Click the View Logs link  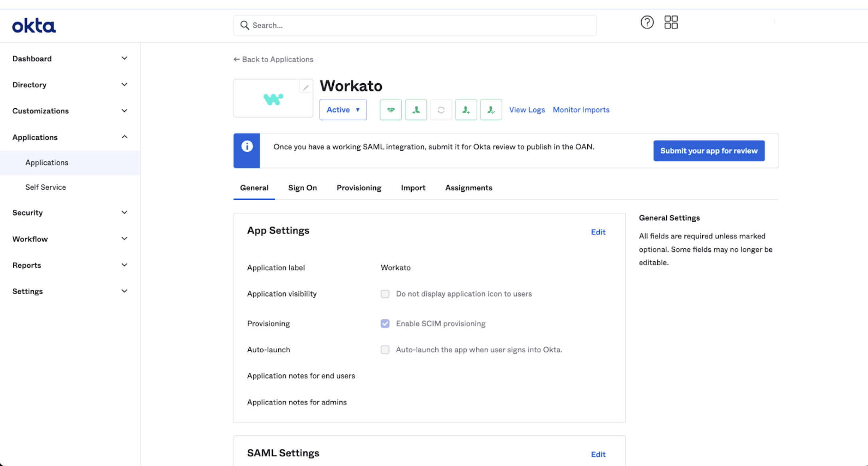coord(527,110)
